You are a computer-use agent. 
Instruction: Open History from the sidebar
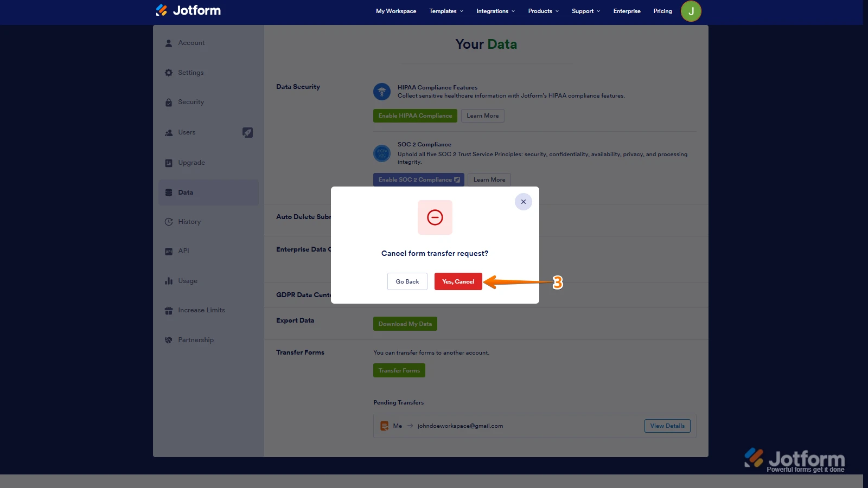pos(189,222)
